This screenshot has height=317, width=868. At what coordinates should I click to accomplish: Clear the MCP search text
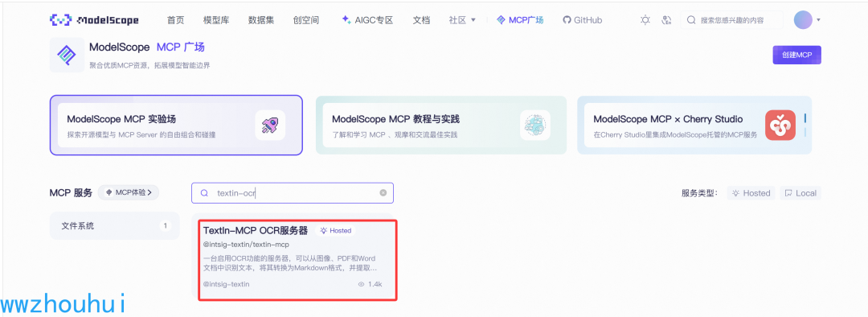(x=383, y=193)
